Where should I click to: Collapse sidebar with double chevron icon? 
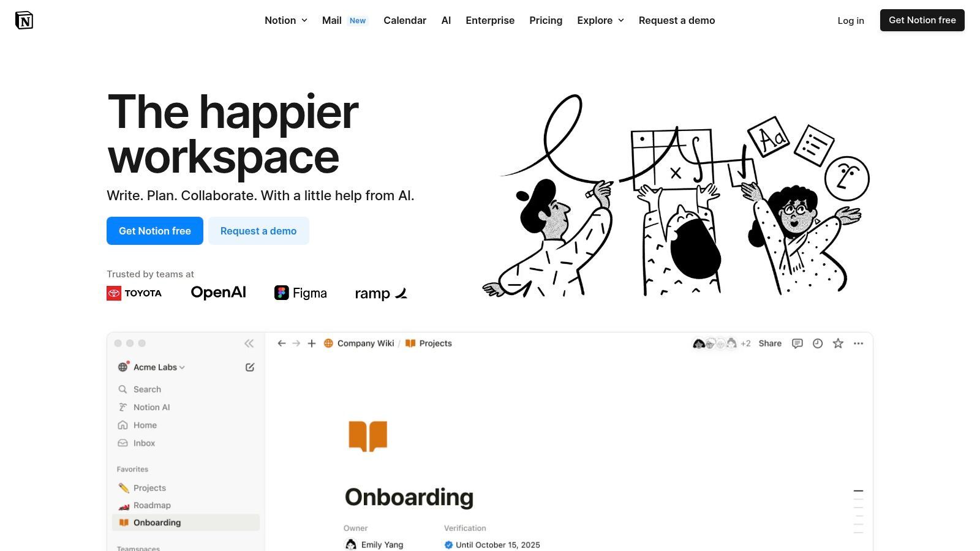249,343
